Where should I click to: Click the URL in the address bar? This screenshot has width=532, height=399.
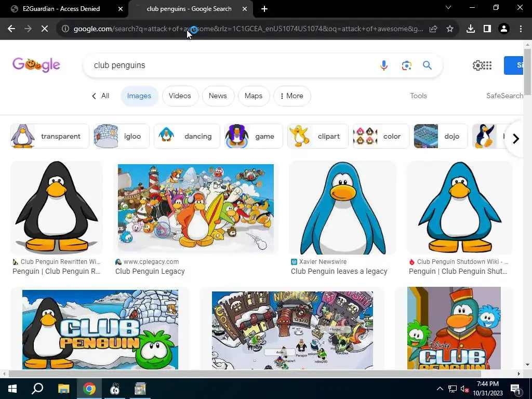[x=248, y=29]
